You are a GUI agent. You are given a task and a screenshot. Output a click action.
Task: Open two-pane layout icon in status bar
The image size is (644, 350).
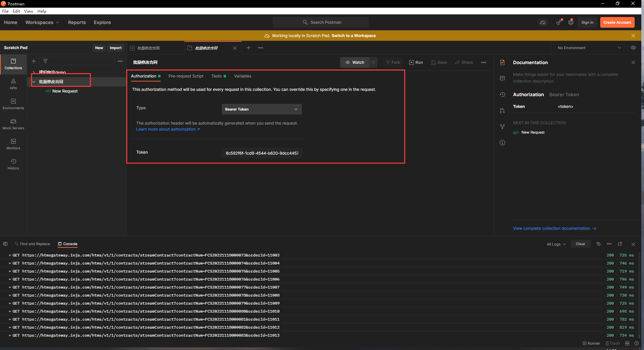click(x=627, y=343)
